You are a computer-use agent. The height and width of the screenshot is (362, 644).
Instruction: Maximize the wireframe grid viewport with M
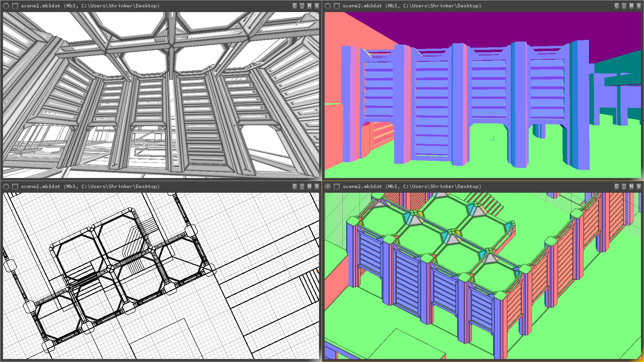point(309,186)
